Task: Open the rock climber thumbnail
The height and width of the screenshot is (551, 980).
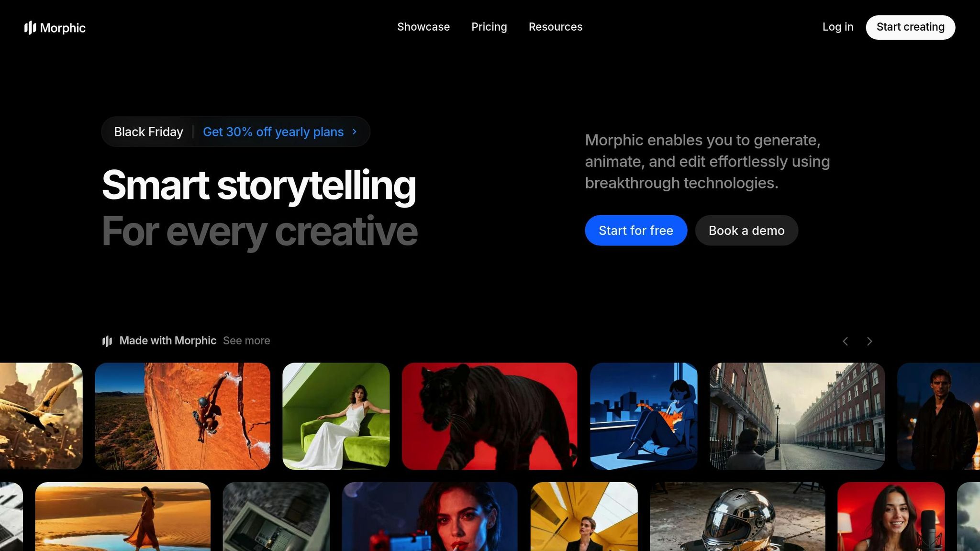Action: coord(182,416)
